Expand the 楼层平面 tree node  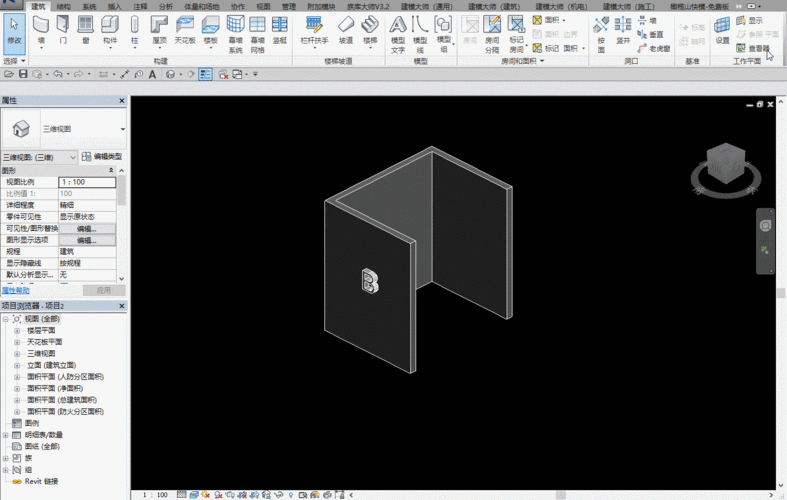pyautogui.click(x=17, y=329)
